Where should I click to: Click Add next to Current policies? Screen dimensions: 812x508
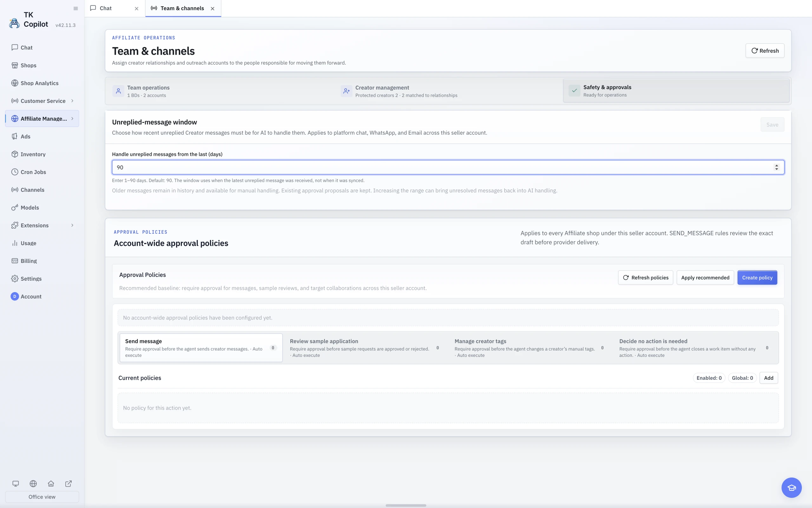(768, 378)
